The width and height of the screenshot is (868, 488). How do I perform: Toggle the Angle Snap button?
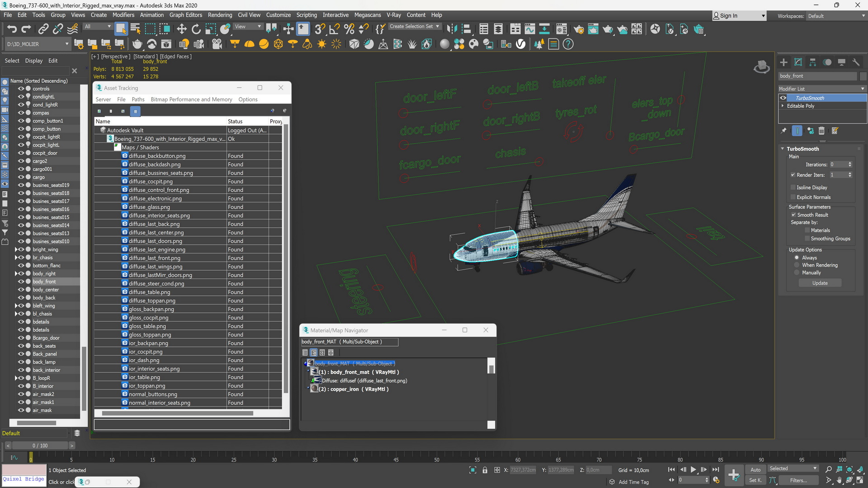(334, 29)
